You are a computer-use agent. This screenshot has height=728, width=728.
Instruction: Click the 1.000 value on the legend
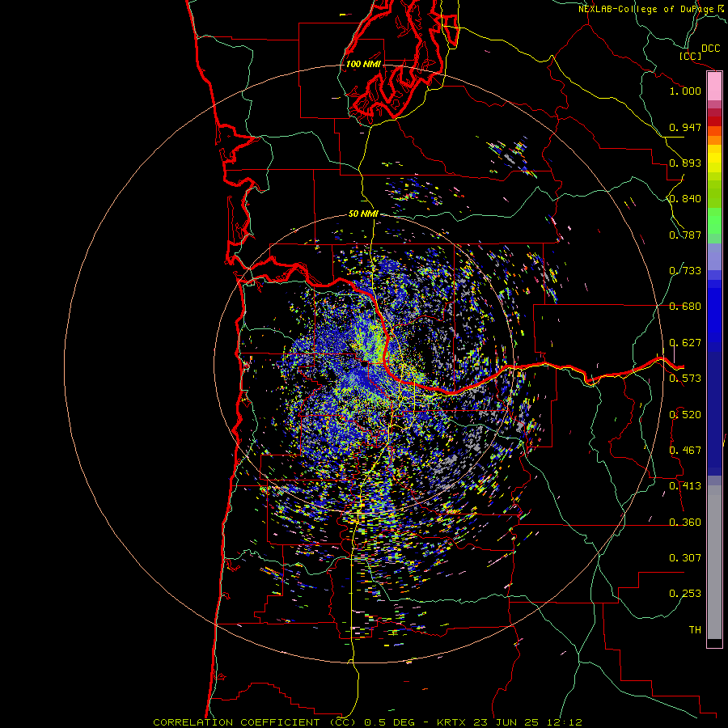[685, 91]
